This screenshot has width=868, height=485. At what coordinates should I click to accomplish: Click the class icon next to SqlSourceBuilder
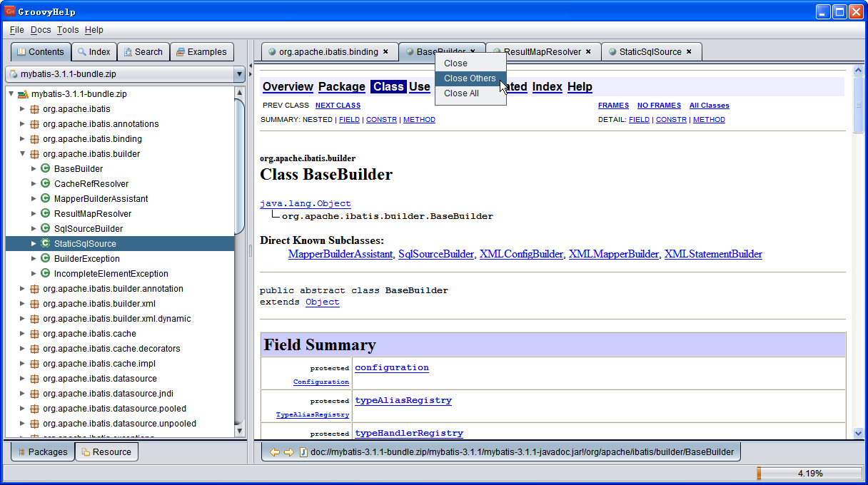[46, 229]
